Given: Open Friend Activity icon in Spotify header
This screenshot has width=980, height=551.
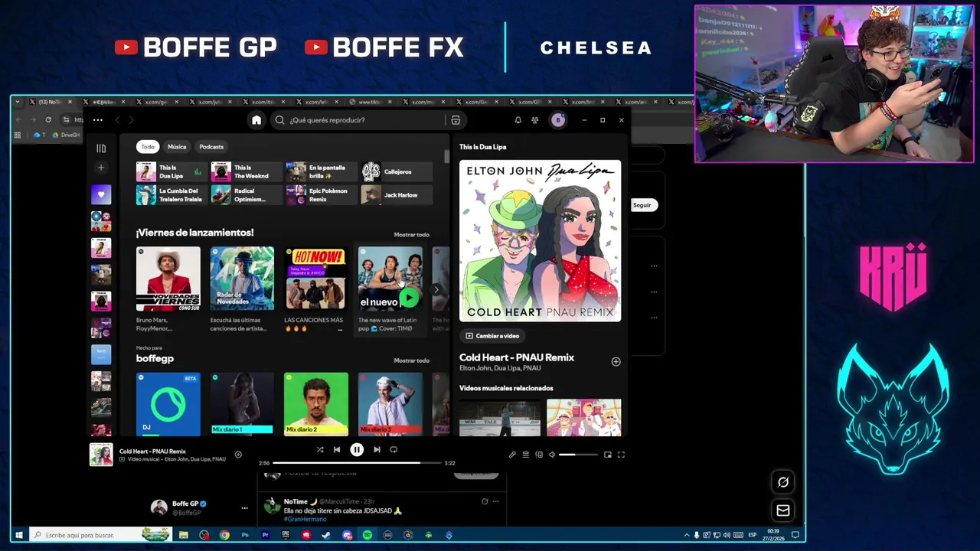Looking at the screenshot, I should click(x=535, y=120).
